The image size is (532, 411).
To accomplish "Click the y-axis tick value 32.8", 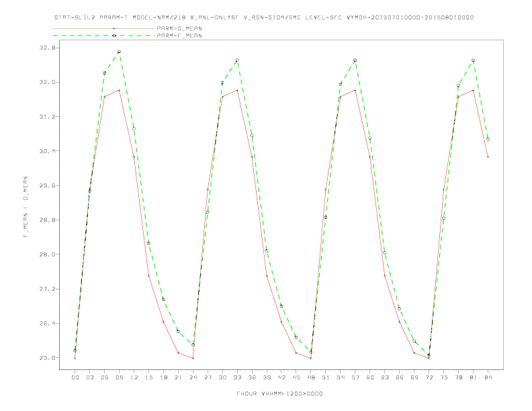I will coord(47,48).
